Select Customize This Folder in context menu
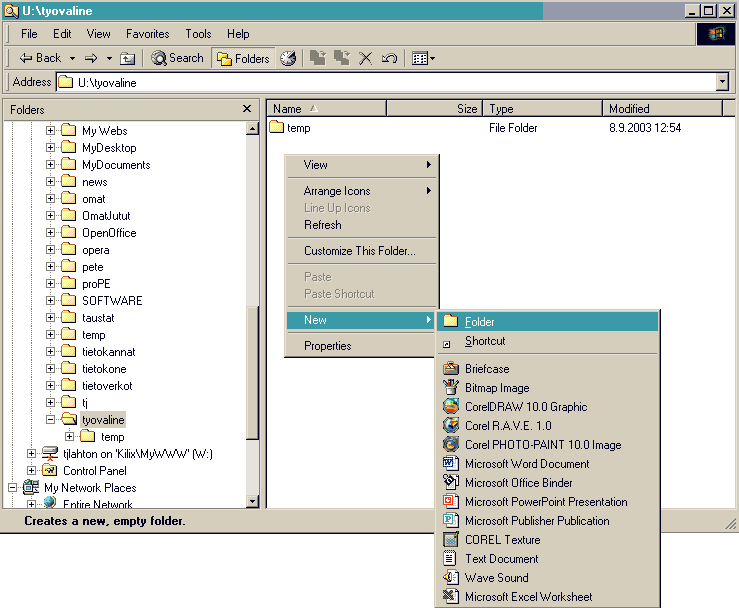The width and height of the screenshot is (739, 608). pyautogui.click(x=361, y=251)
